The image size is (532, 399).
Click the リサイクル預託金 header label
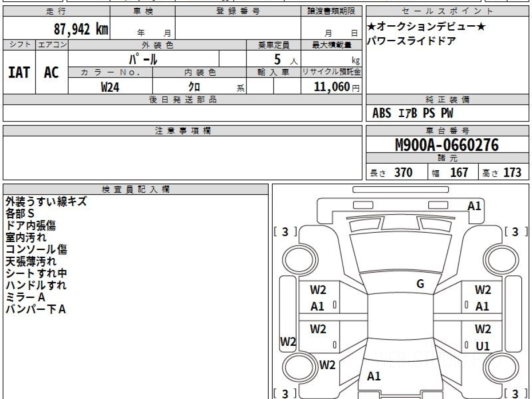(x=332, y=72)
